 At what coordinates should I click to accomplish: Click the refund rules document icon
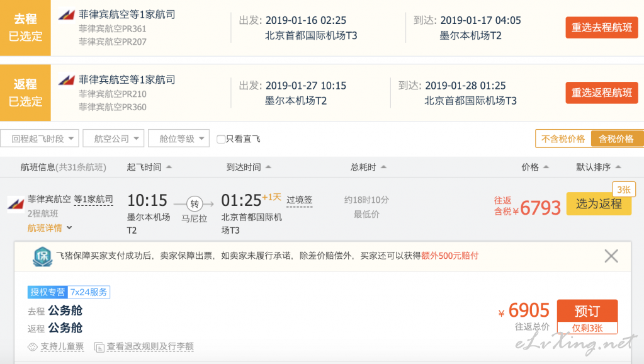[x=99, y=347]
